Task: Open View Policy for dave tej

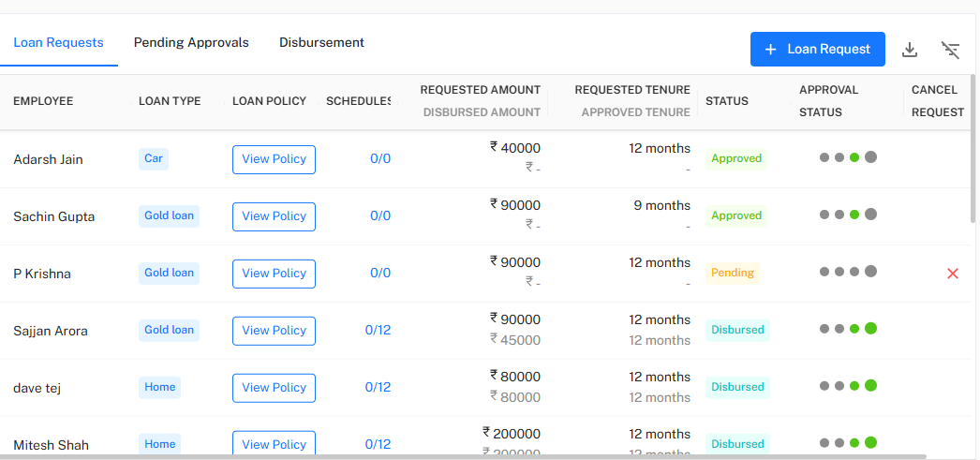Action: [274, 388]
